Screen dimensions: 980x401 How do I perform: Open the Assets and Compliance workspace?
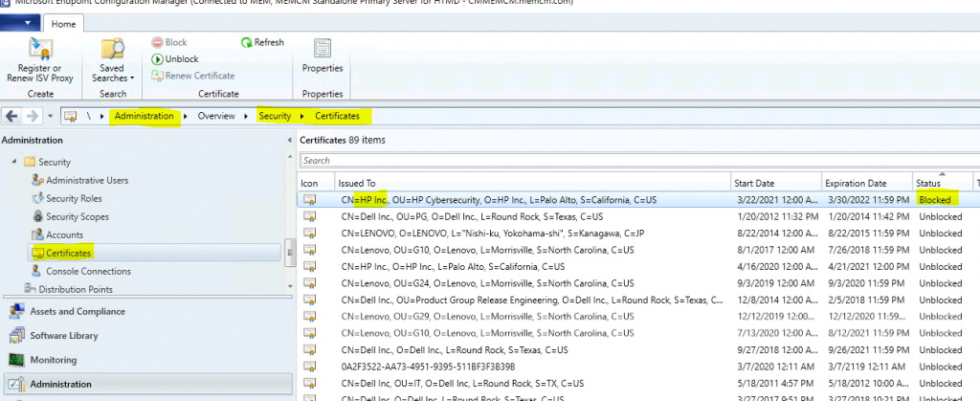click(x=148, y=311)
